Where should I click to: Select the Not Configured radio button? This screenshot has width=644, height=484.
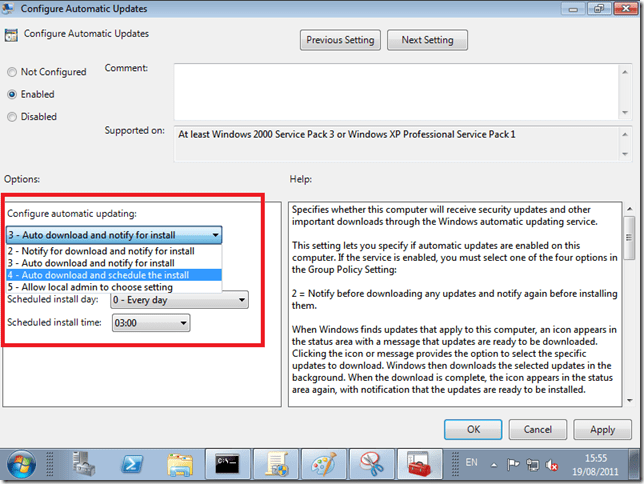click(12, 72)
